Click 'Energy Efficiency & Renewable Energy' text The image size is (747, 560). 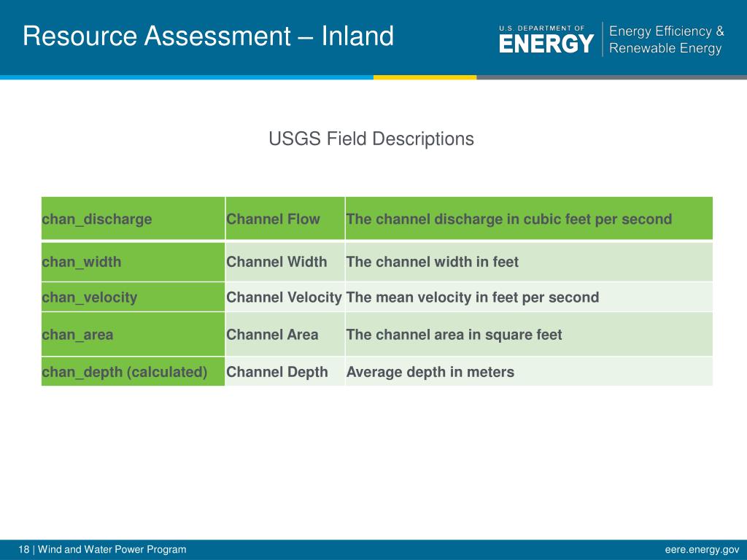coord(667,39)
